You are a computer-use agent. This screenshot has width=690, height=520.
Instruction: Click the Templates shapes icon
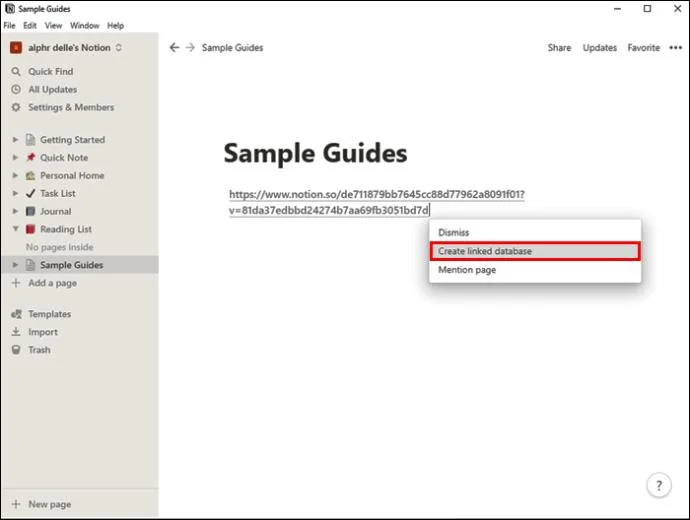pyautogui.click(x=16, y=314)
